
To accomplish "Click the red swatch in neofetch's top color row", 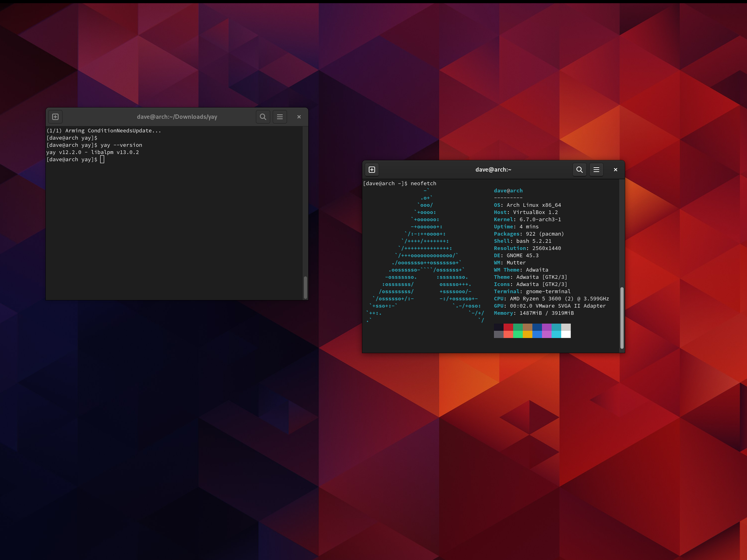I will pyautogui.click(x=508, y=327).
